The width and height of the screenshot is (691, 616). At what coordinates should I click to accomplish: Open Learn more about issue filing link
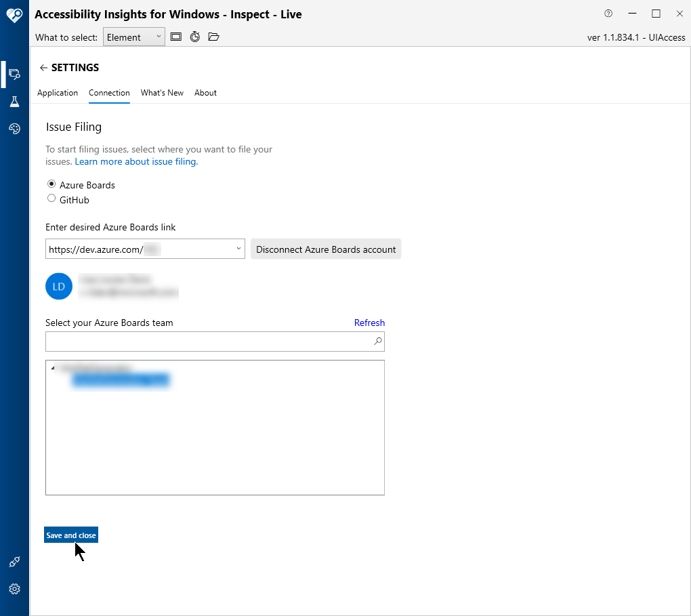tap(136, 161)
